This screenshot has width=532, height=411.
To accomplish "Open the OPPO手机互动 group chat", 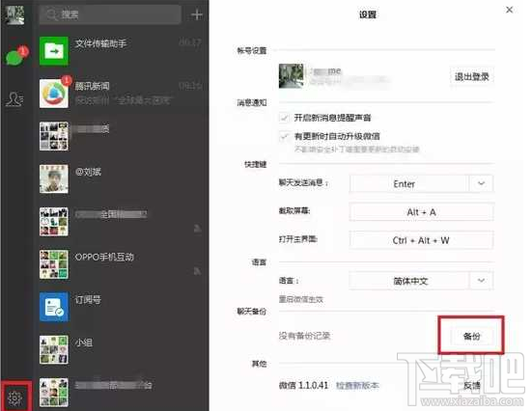I will click(x=121, y=264).
